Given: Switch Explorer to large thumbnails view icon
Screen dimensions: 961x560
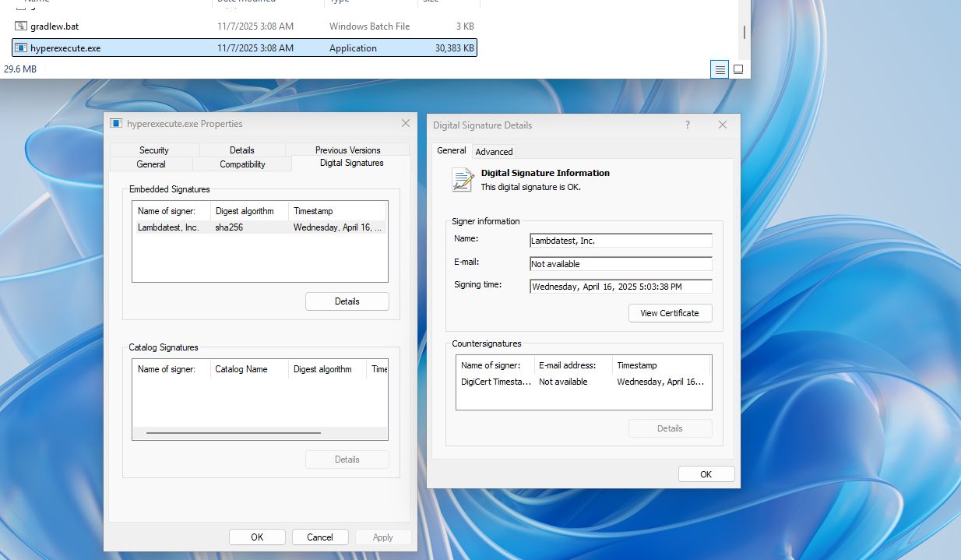Looking at the screenshot, I should pos(738,69).
